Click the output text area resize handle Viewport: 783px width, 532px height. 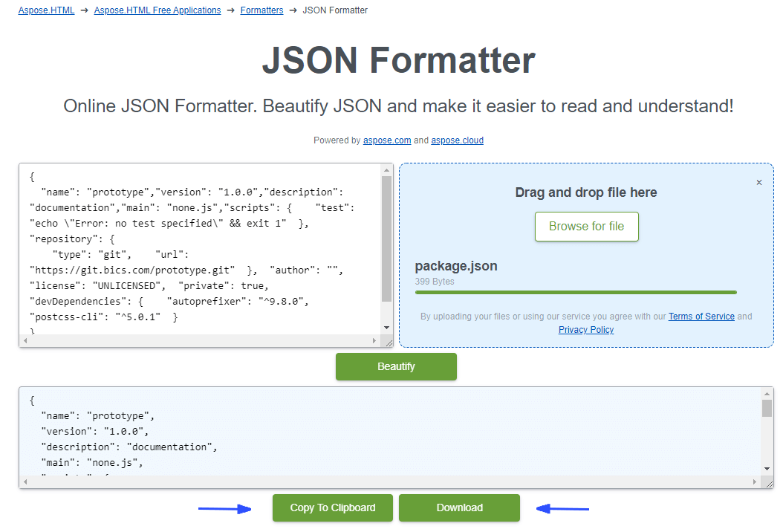coord(768,483)
